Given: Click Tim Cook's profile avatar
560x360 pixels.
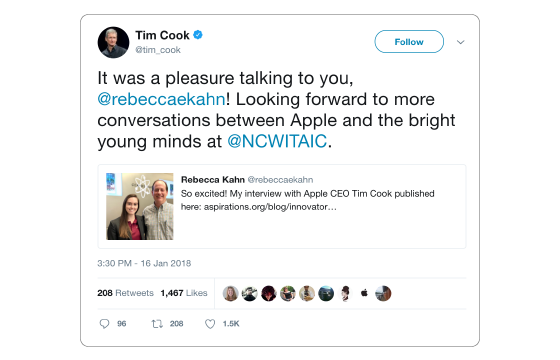Looking at the screenshot, I should point(113,42).
